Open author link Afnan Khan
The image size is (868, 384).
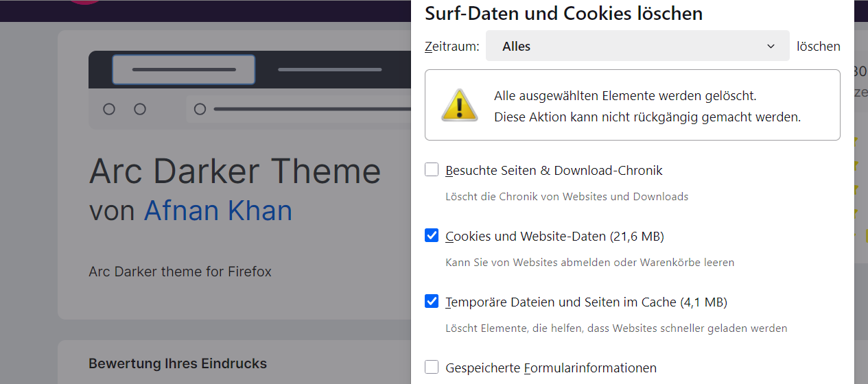click(x=218, y=211)
